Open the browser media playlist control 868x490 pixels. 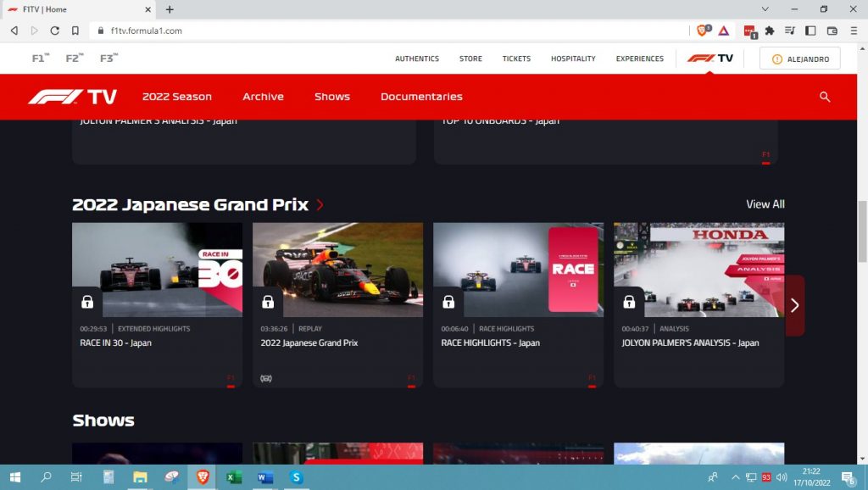790,31
